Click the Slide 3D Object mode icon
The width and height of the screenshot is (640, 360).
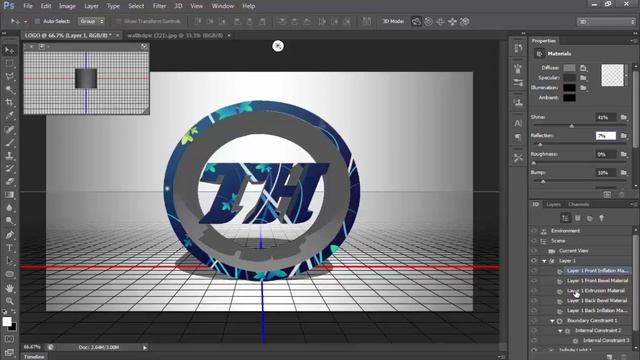pos(453,22)
